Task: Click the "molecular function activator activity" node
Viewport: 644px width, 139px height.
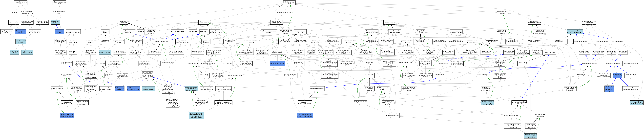Action: pos(42,22)
